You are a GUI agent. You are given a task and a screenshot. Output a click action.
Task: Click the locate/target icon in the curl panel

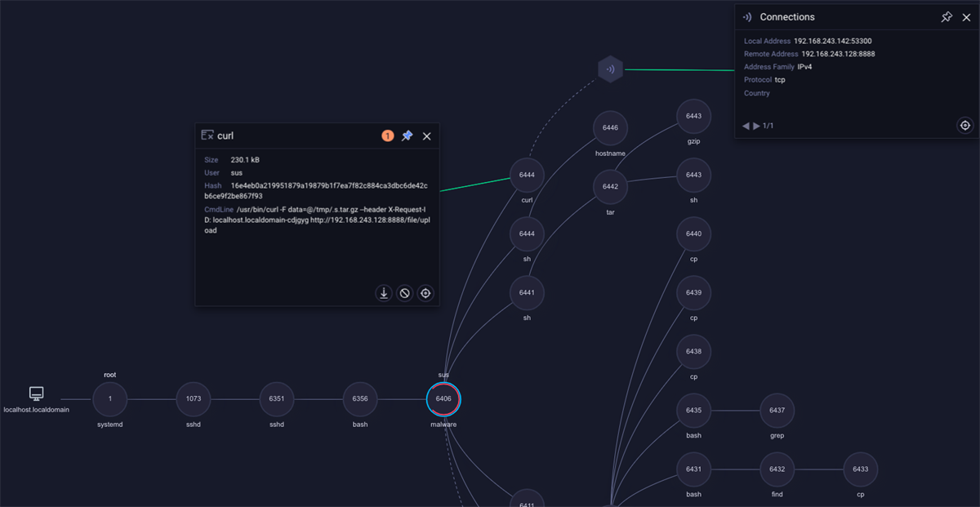(425, 292)
